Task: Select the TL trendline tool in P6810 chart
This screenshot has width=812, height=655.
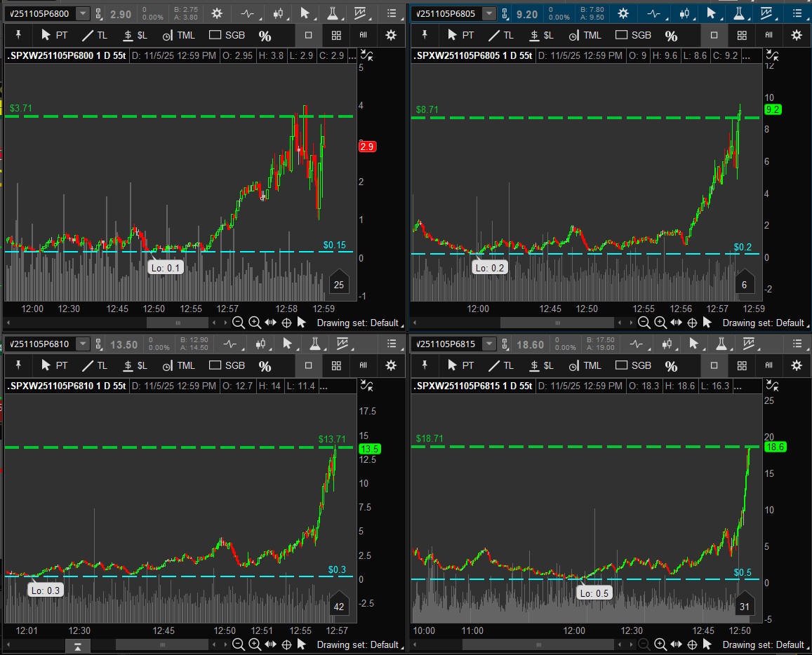Action: [94, 365]
